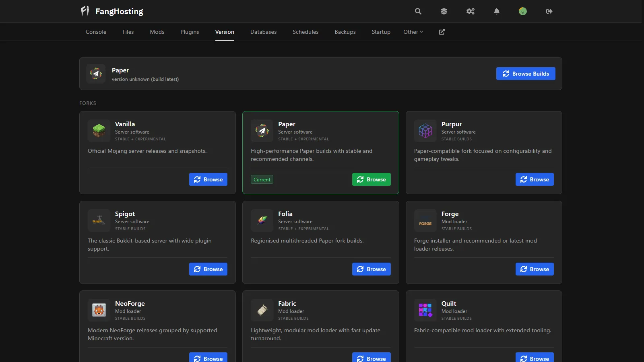Browse Spigot builds
644x362 pixels.
click(208, 269)
